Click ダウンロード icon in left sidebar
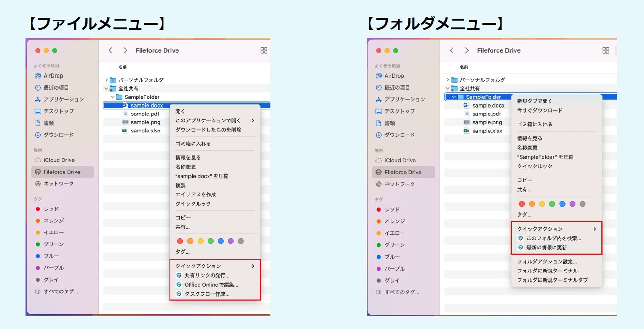Image resolution: width=644 pixels, height=329 pixels. (x=38, y=135)
